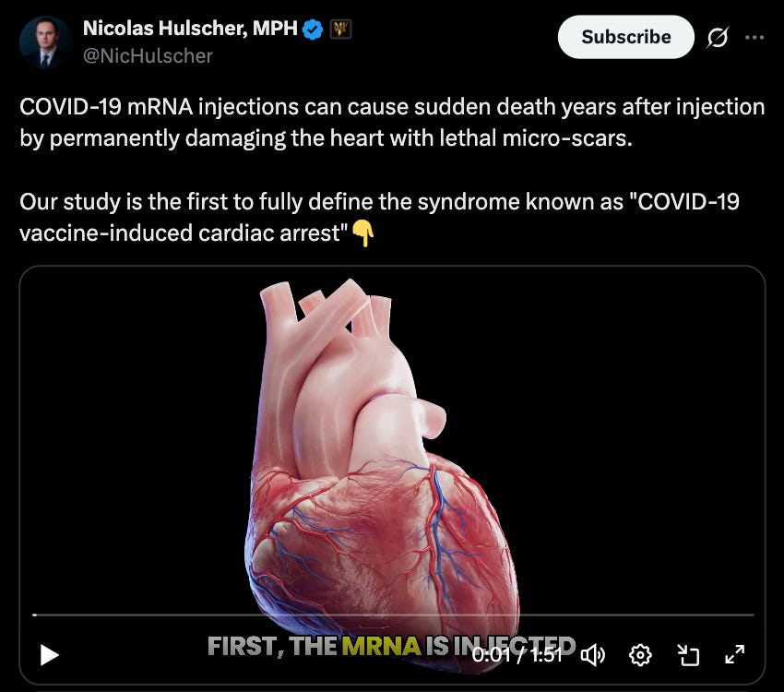Open the Grok explain-post icon
784x692 pixels.
[x=718, y=38]
